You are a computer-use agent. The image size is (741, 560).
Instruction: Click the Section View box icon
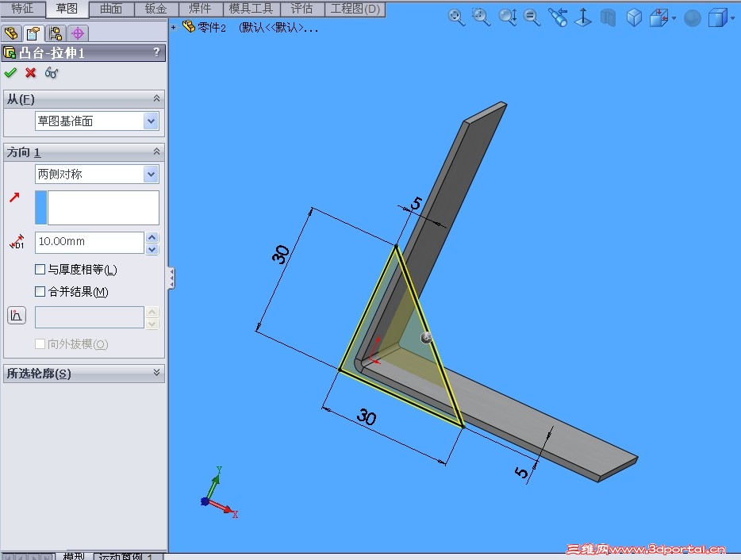pos(717,18)
